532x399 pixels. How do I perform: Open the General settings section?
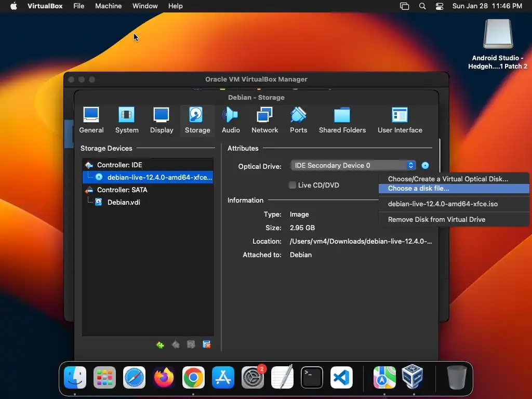click(x=91, y=120)
